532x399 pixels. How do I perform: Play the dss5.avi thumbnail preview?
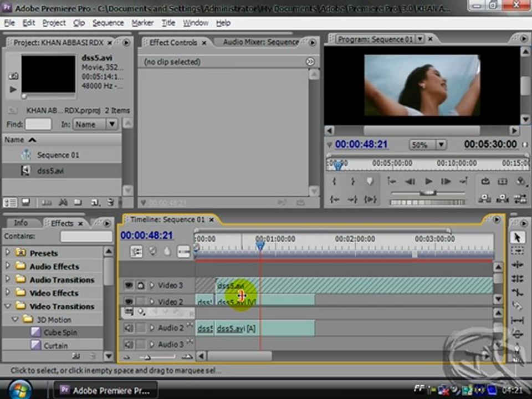(13, 90)
